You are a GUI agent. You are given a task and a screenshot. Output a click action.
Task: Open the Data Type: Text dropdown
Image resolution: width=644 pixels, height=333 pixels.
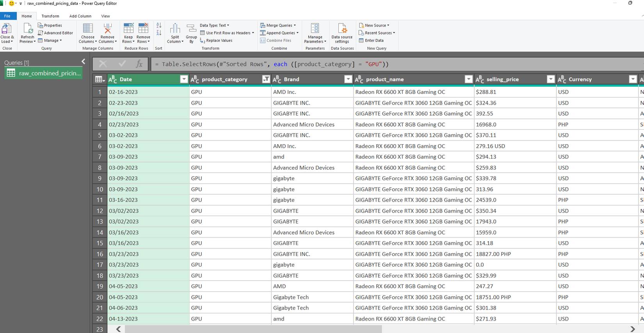214,25
